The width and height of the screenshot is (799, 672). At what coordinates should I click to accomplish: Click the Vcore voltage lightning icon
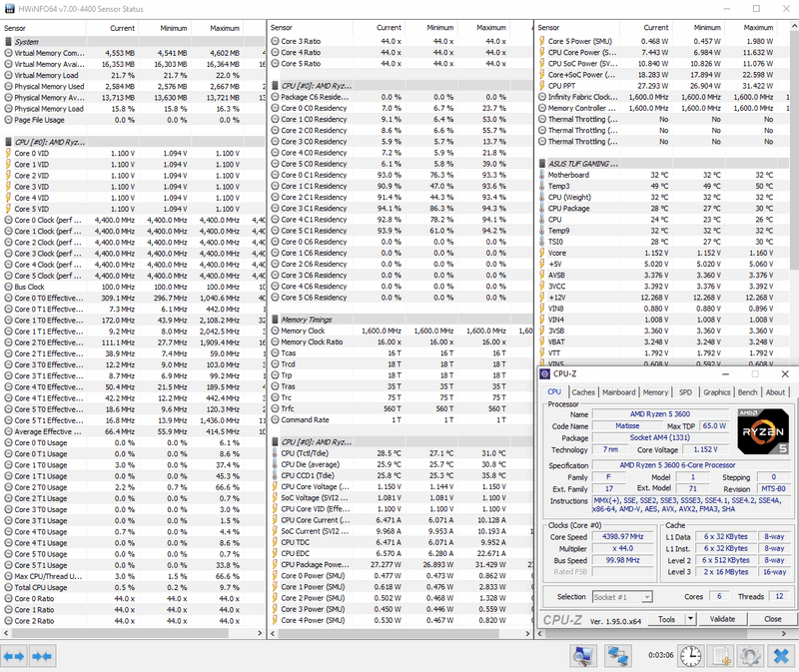542,253
